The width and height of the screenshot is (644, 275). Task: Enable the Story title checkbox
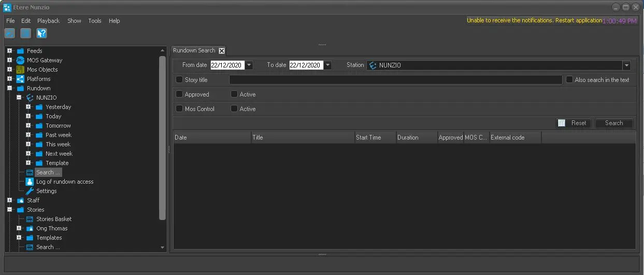pyautogui.click(x=179, y=80)
